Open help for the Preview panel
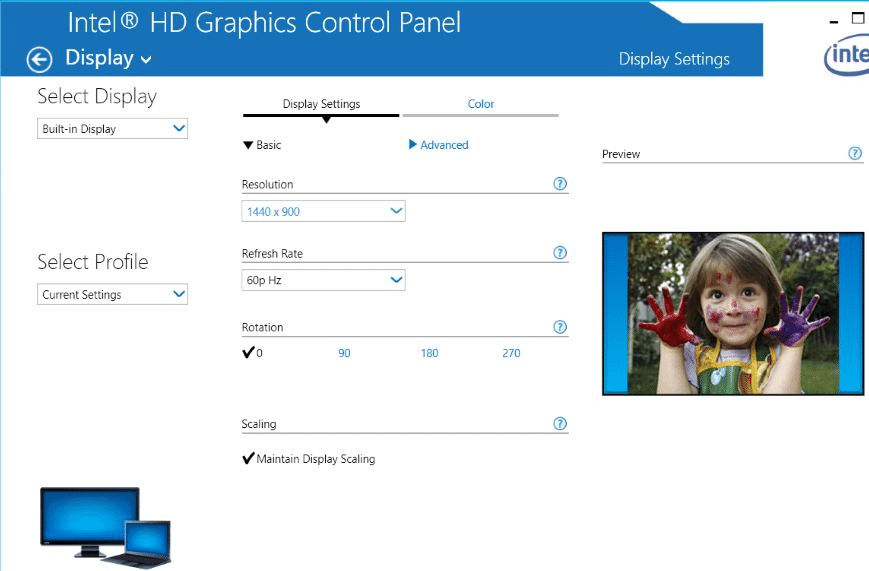Viewport: 869px width, 571px height. pyautogui.click(x=855, y=154)
